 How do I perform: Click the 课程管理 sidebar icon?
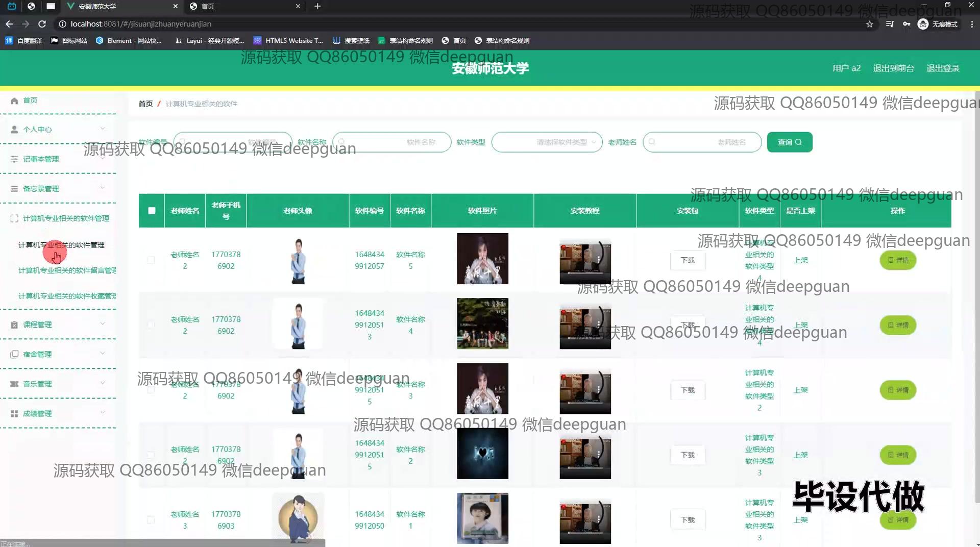pyautogui.click(x=14, y=325)
